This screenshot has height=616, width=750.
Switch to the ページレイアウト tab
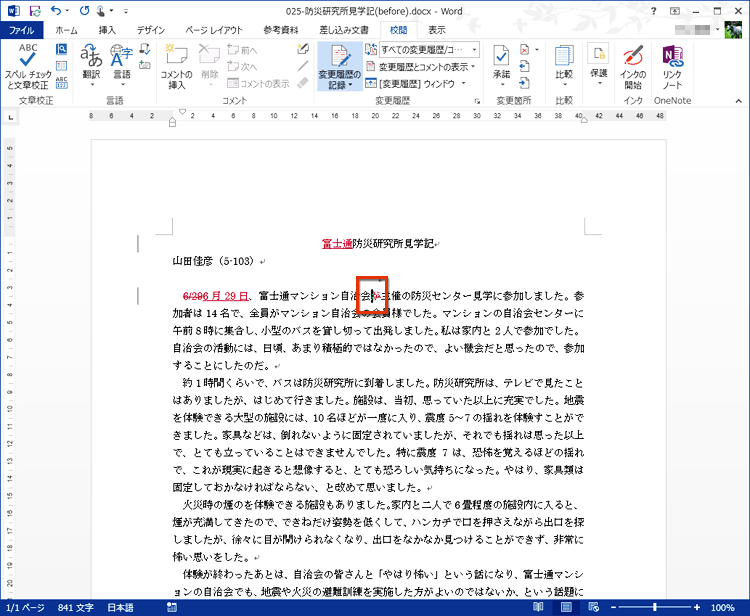[214, 30]
